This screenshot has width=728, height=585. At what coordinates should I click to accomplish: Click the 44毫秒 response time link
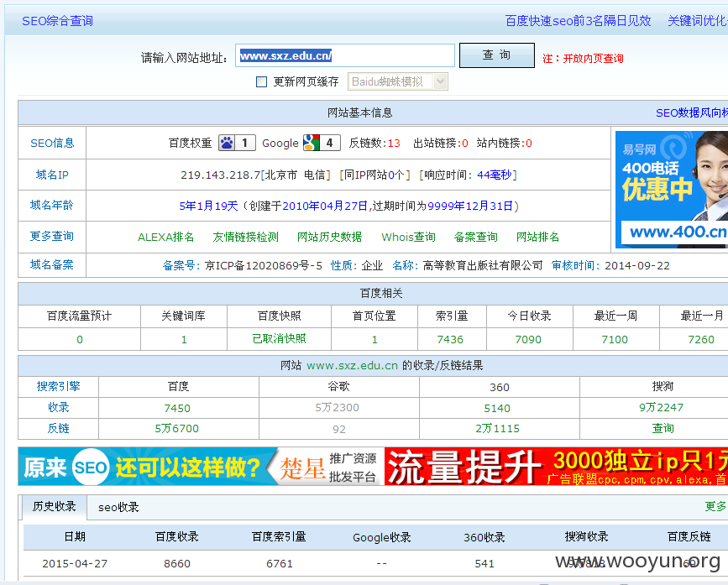pos(495,175)
